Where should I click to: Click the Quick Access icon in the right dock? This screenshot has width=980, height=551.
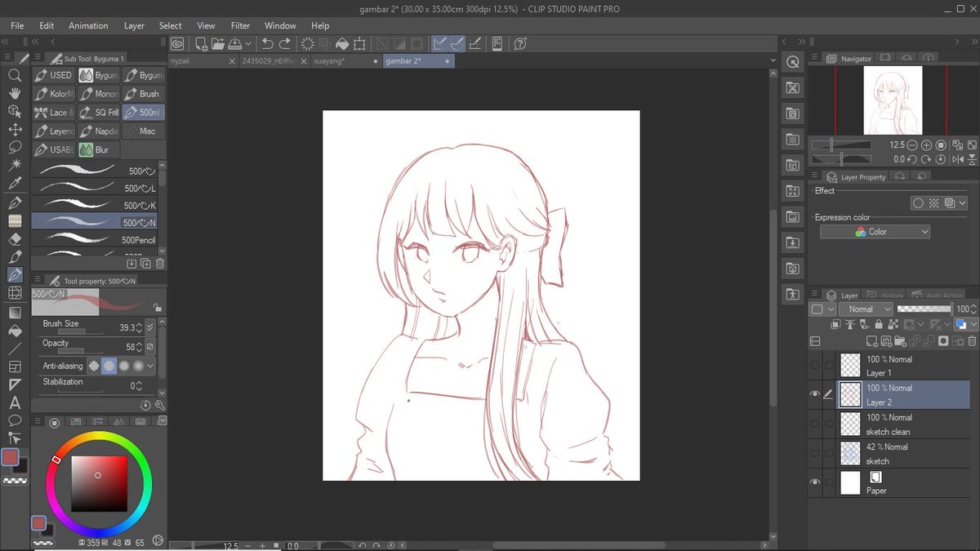click(x=792, y=62)
